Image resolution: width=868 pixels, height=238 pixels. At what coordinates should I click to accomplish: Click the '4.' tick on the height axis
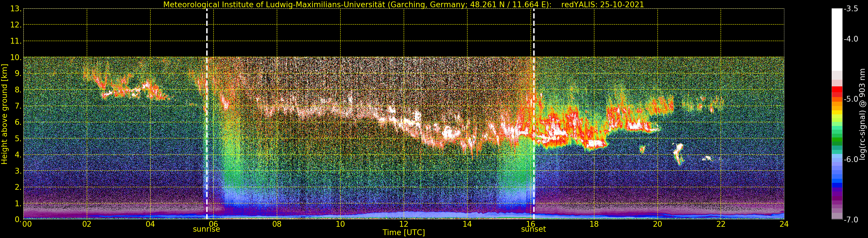[18, 155]
